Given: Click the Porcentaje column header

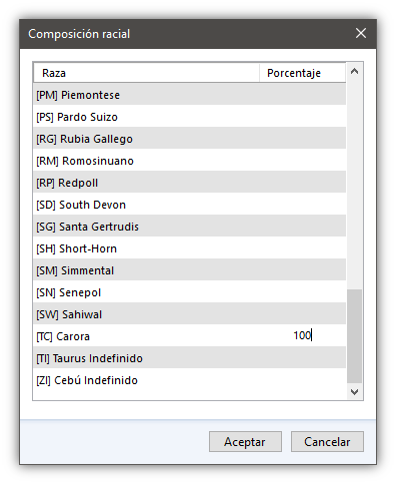Looking at the screenshot, I should click(x=302, y=73).
